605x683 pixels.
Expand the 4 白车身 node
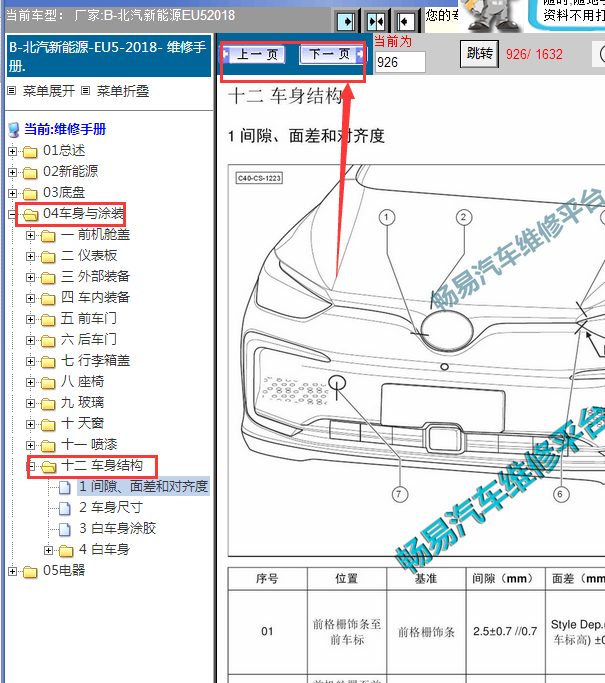(48, 550)
